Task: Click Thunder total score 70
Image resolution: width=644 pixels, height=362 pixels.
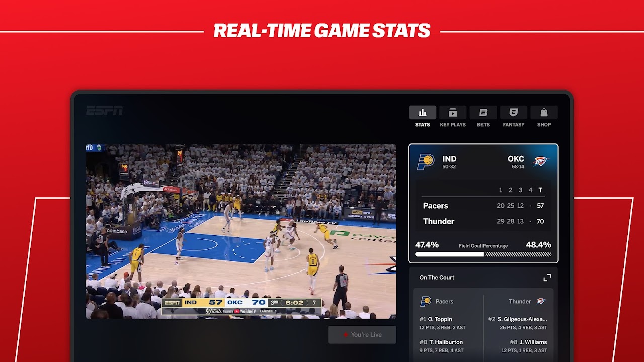Action: click(x=540, y=221)
